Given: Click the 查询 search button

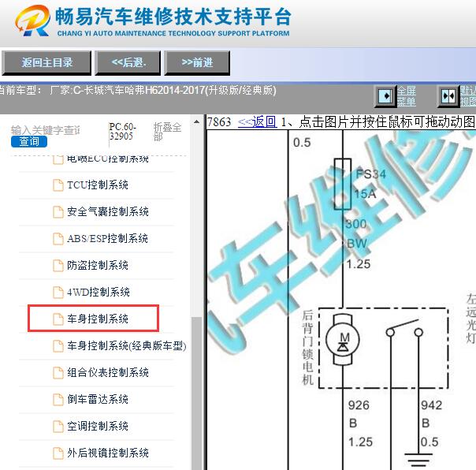Looking at the screenshot, I should [x=29, y=142].
